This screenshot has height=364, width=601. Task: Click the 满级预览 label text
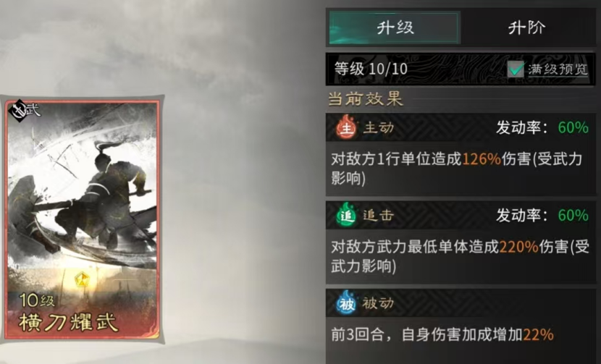click(558, 69)
